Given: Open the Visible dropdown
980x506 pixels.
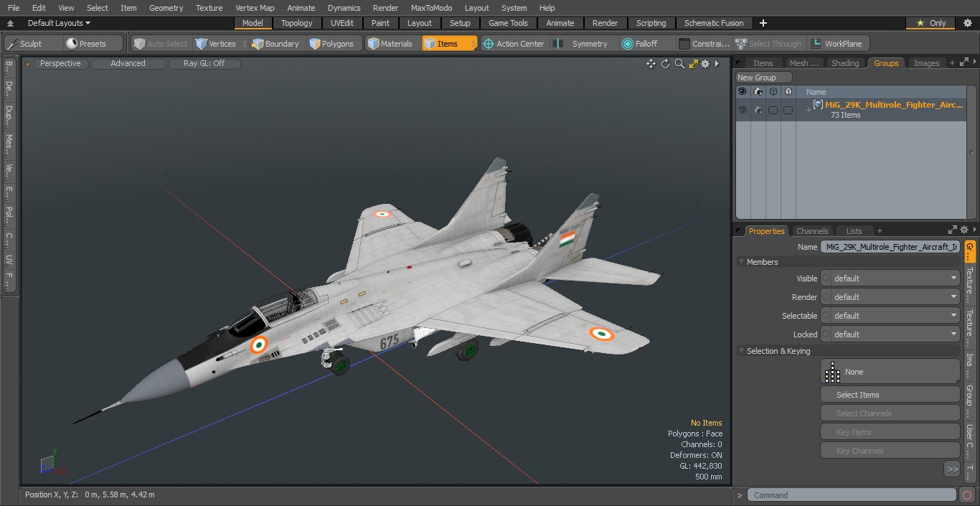Looking at the screenshot, I should click(890, 278).
